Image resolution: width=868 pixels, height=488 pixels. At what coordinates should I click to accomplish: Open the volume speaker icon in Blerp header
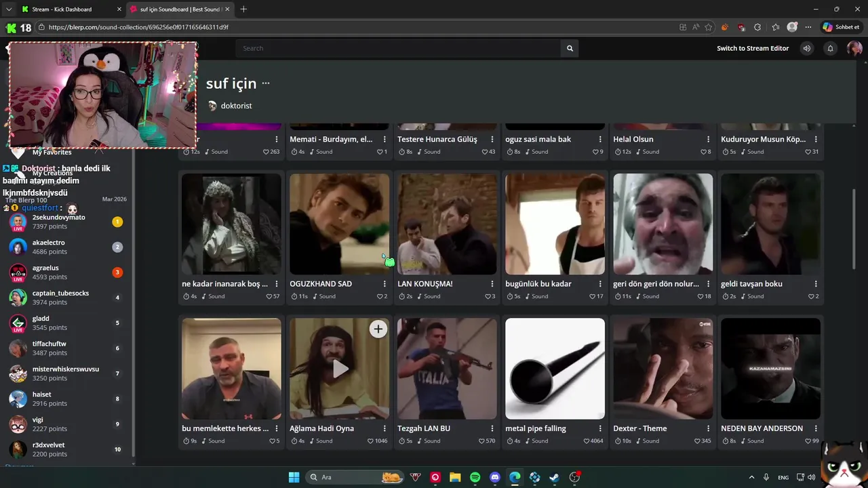806,48
